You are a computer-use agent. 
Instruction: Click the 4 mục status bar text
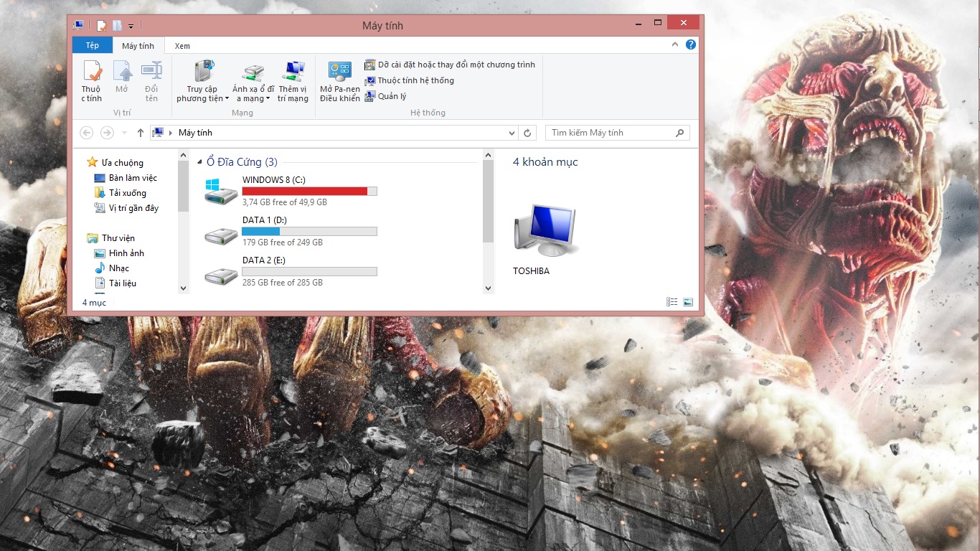(94, 303)
